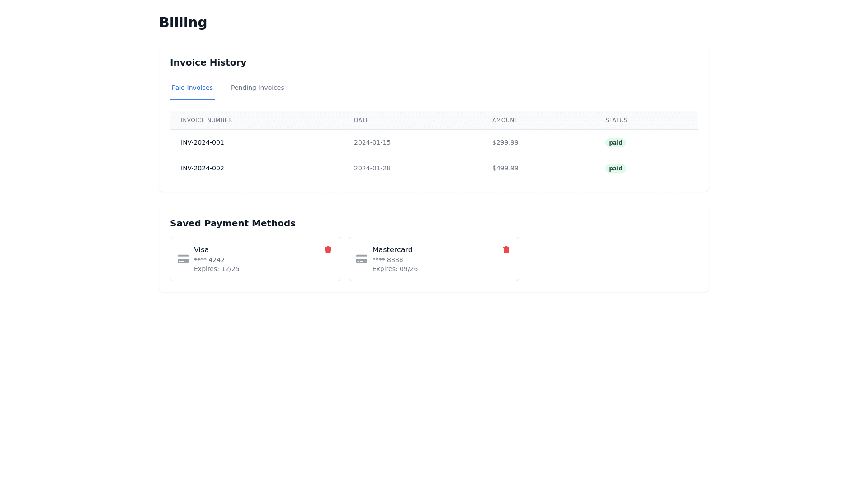Delete the Visa payment method
The image size is (868, 488).
click(328, 250)
